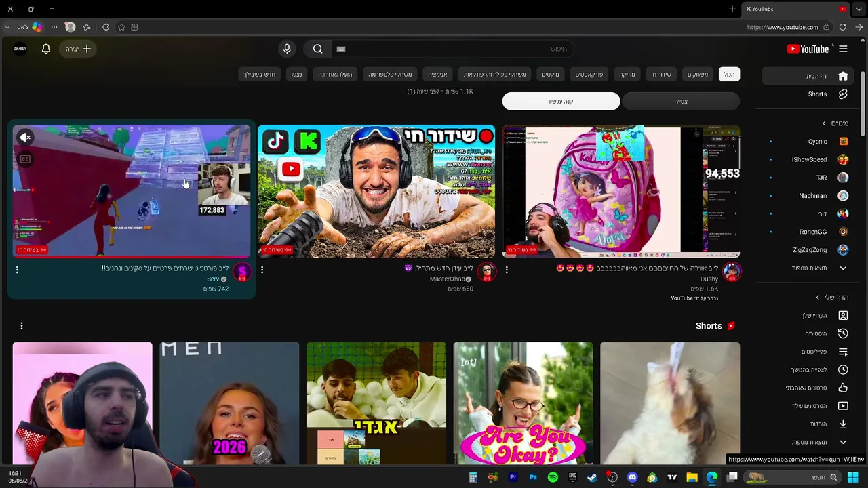Open the Servi channel avatar

click(x=242, y=272)
